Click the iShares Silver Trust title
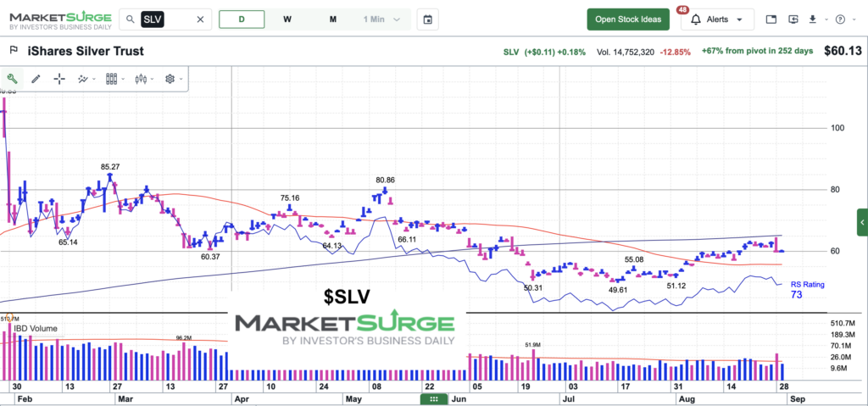 click(x=86, y=51)
